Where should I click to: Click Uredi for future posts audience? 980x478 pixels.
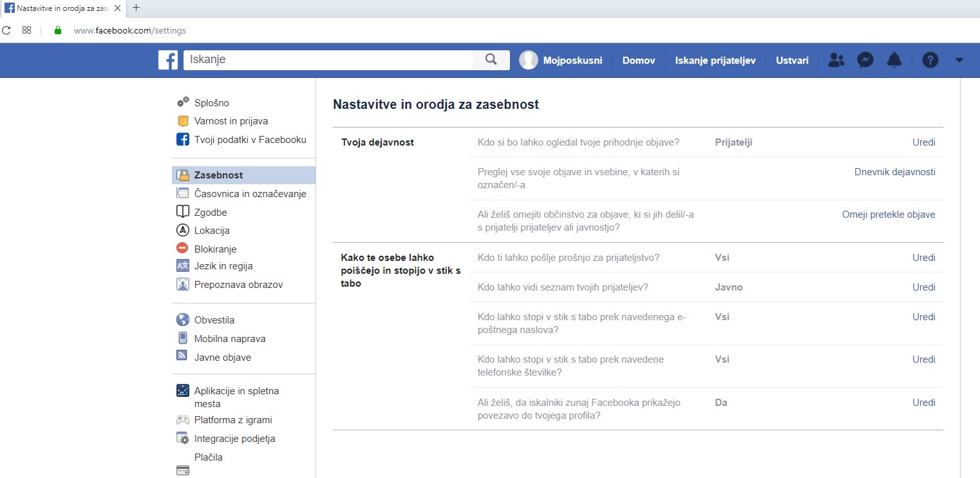pyautogui.click(x=923, y=142)
